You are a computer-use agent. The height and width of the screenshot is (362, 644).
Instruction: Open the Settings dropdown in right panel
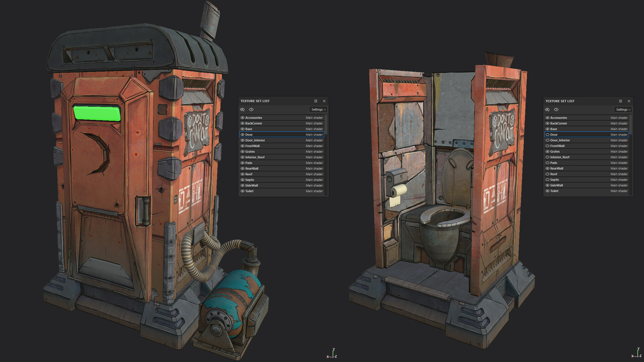[x=623, y=109]
